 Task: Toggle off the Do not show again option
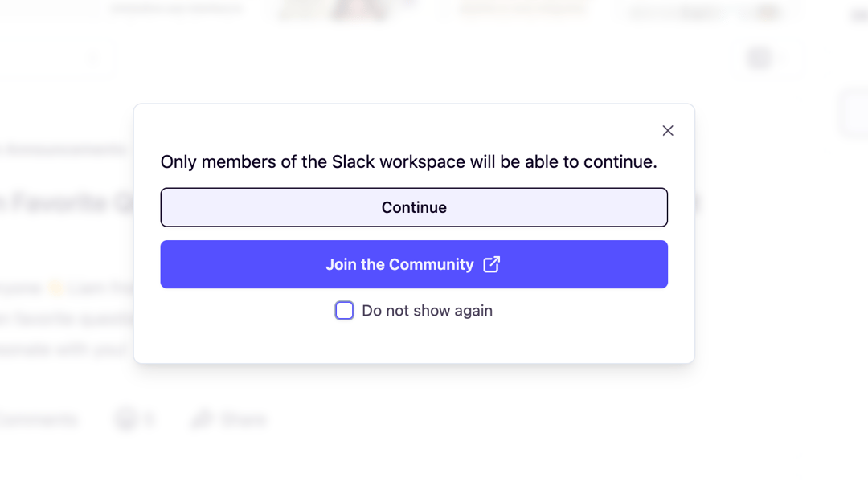click(x=344, y=310)
